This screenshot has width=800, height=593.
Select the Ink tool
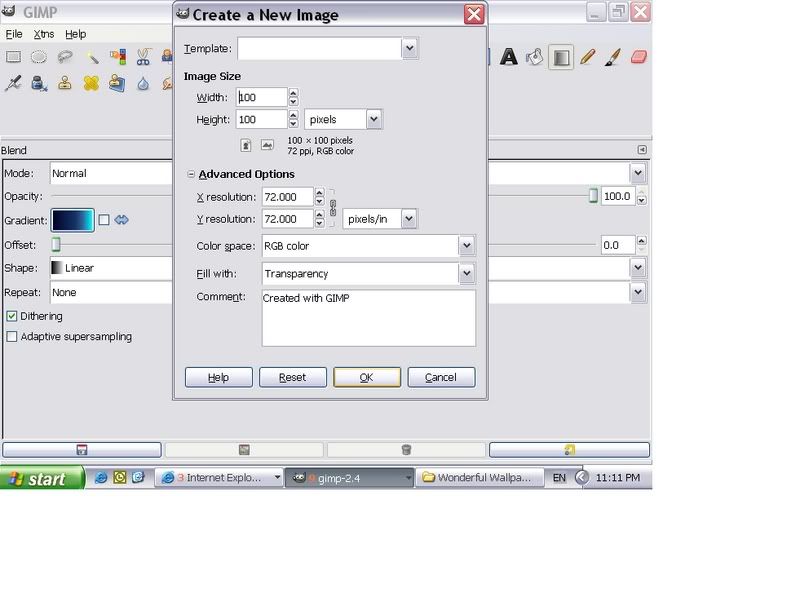pos(39,83)
